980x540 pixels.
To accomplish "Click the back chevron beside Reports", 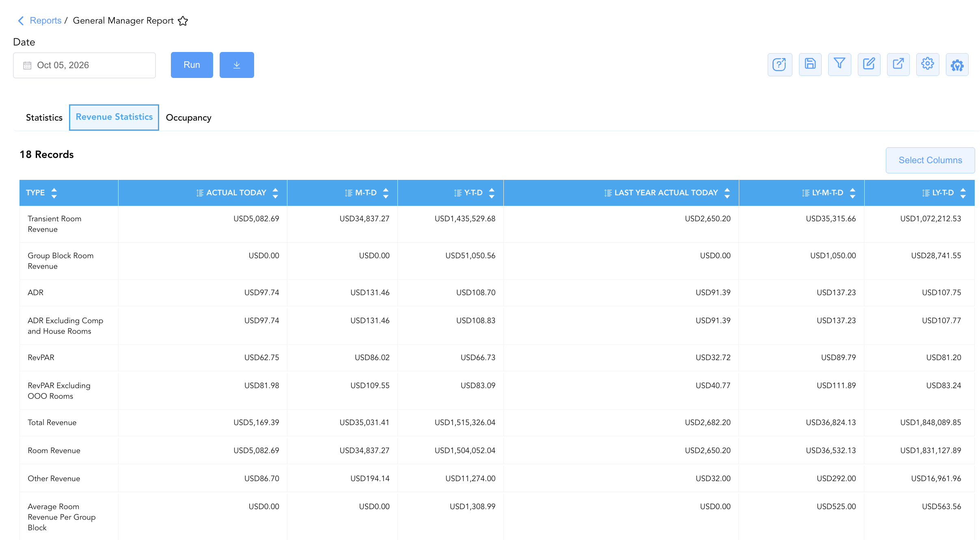I will [21, 21].
